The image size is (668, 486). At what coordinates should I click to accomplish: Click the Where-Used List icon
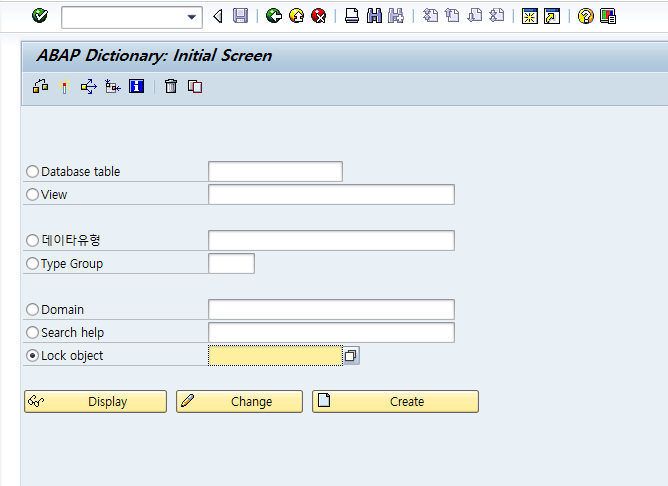coord(89,86)
